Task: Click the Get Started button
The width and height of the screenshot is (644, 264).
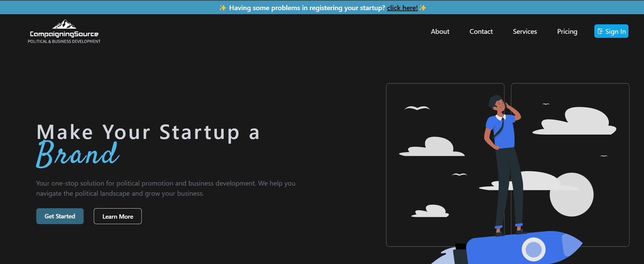Action: coord(60,216)
